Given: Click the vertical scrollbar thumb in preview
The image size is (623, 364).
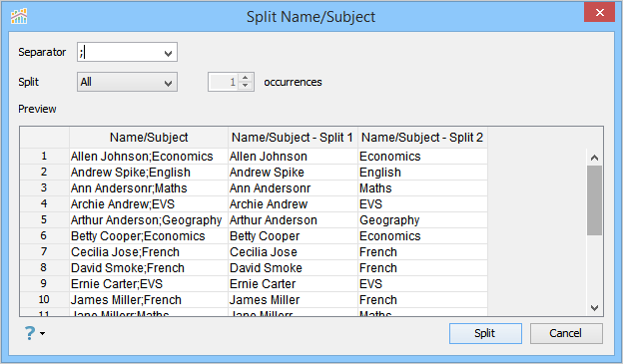Looking at the screenshot, I should [x=594, y=200].
